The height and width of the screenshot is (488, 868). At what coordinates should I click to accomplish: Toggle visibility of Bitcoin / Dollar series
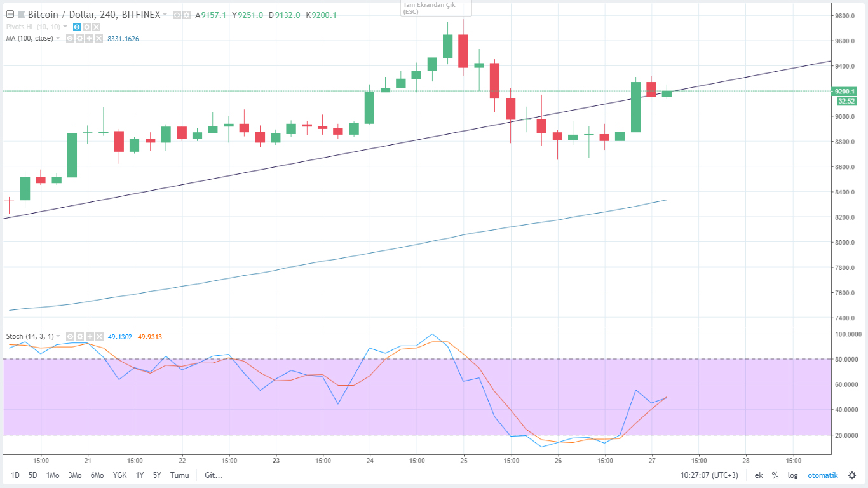(x=177, y=15)
